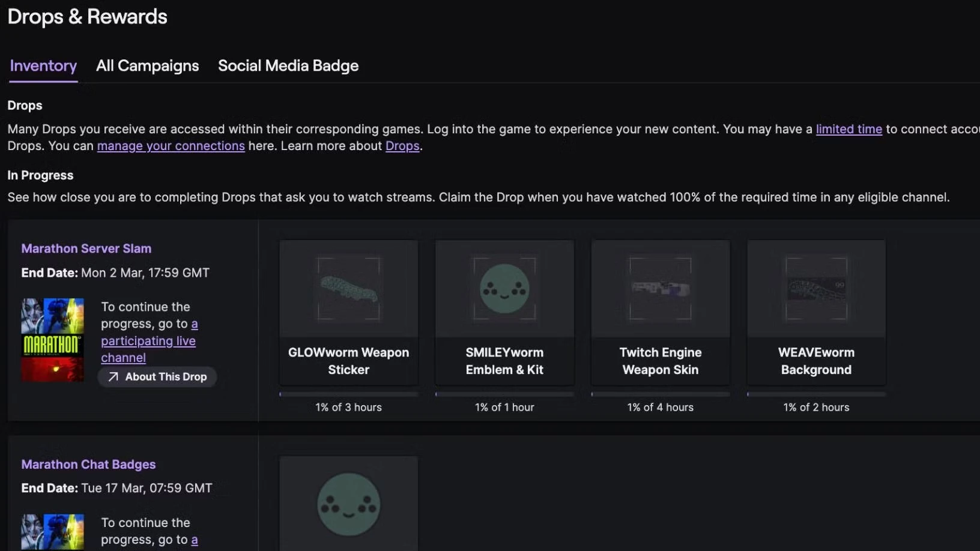Click the Marathon game cover for Chat Badges
This screenshot has height=551, width=980.
53,532
